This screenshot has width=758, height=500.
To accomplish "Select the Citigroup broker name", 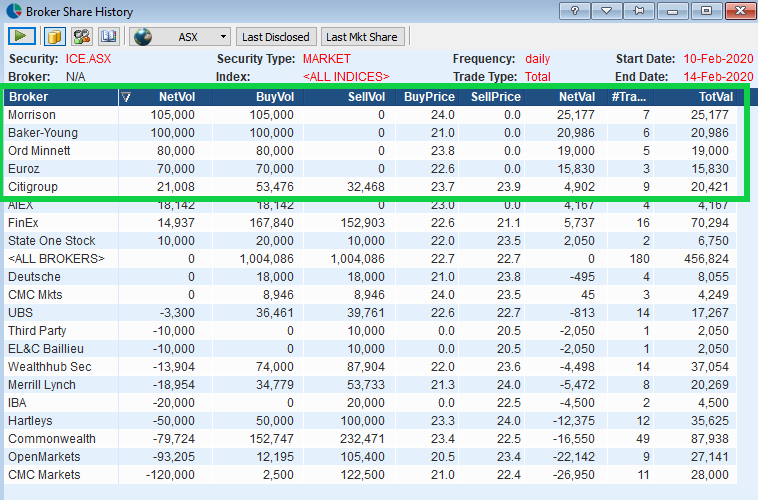I will coord(33,187).
